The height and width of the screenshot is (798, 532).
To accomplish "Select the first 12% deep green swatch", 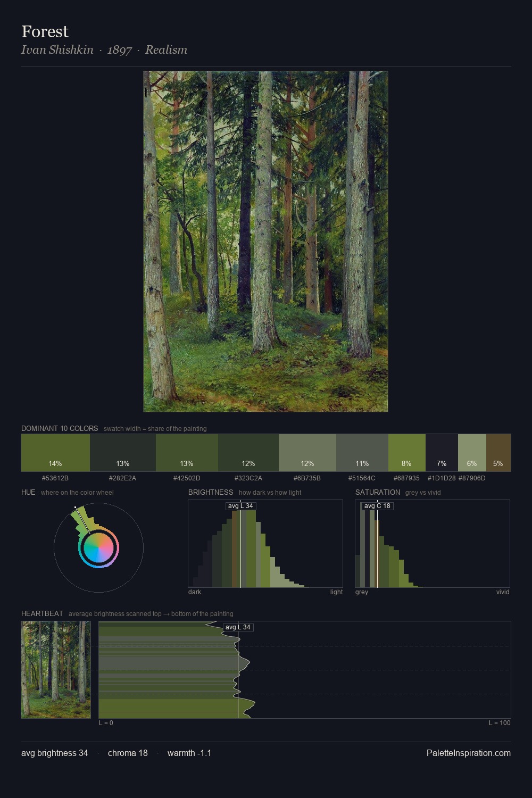I will click(248, 453).
